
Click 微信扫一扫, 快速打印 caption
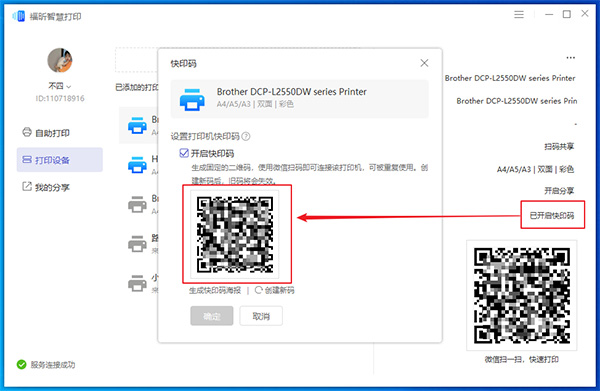(x=522, y=359)
